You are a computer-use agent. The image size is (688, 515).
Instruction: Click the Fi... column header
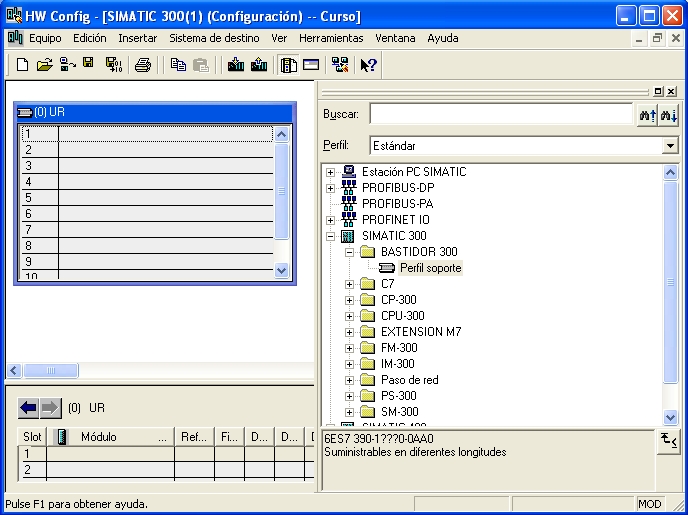pyautogui.click(x=229, y=437)
